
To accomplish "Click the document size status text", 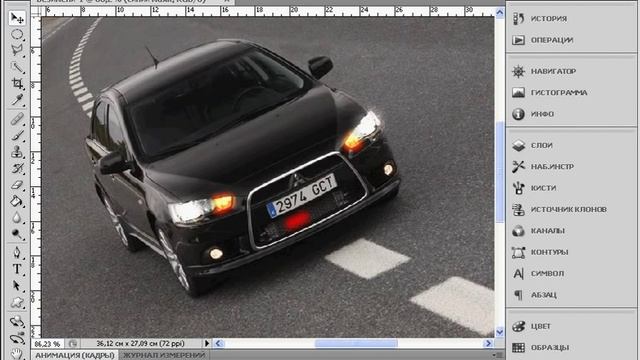I will pos(140,344).
